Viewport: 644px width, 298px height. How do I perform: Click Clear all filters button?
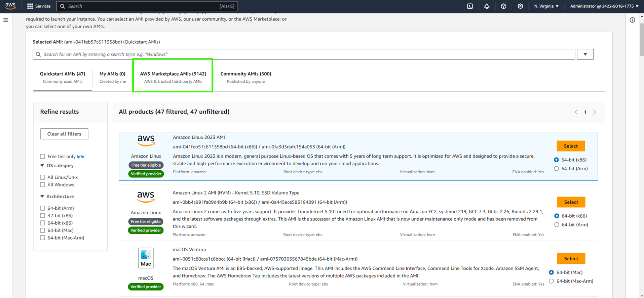(x=64, y=134)
